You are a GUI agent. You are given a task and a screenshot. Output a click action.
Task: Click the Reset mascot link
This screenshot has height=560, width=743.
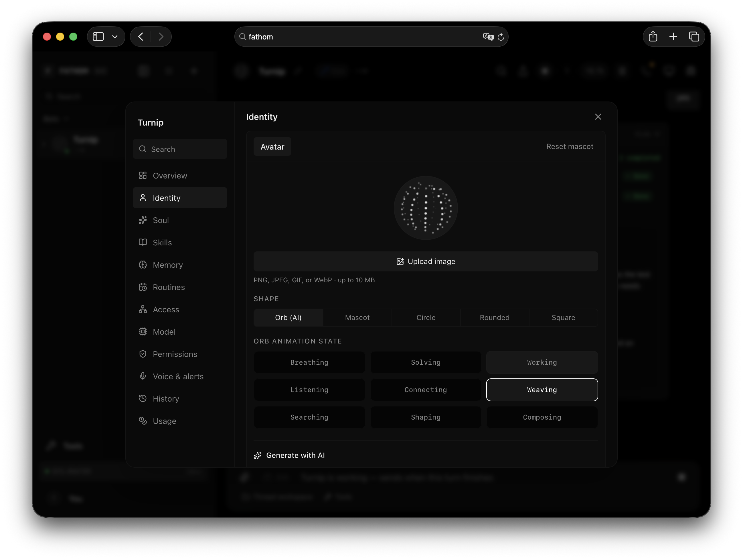[x=570, y=147]
